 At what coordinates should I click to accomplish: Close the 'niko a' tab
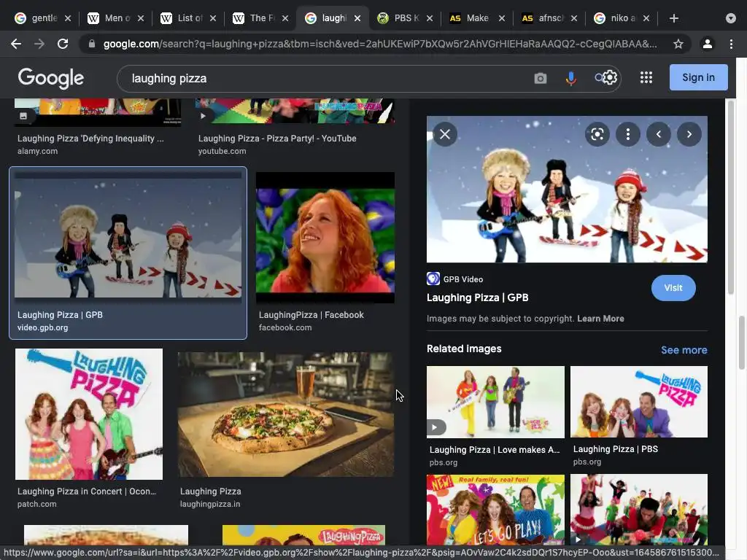(x=646, y=18)
